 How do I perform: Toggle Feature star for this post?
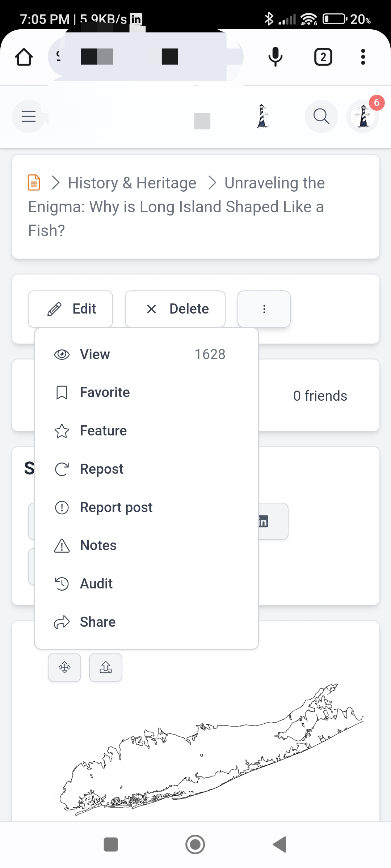103,431
